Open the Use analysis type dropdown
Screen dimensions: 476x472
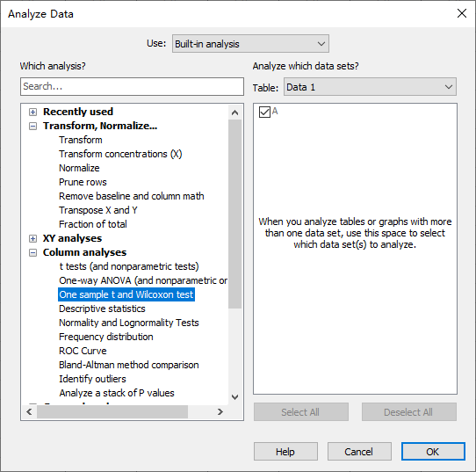[x=250, y=44]
